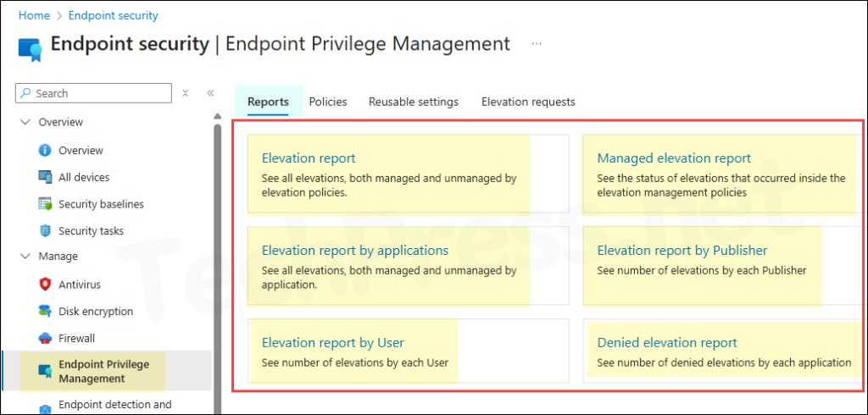Switch to the Policies tab
The width and height of the screenshot is (868, 415).
point(328,102)
